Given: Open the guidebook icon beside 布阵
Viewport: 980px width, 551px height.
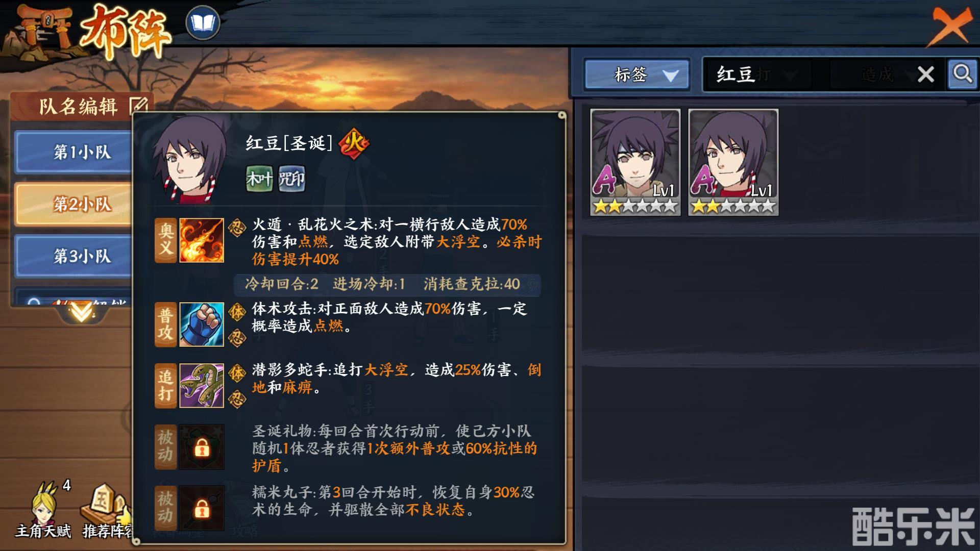Looking at the screenshot, I should coord(203,23).
